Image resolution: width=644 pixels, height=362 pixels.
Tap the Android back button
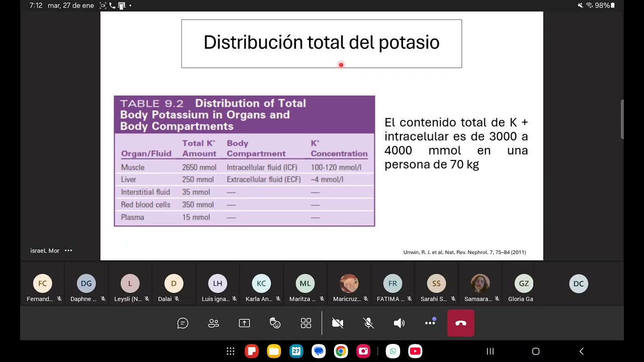[x=582, y=351]
